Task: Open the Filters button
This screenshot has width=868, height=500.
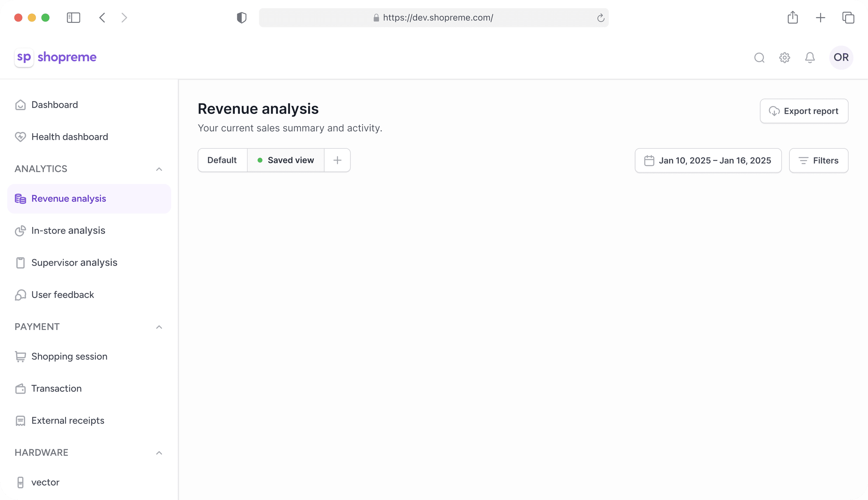Action: click(x=819, y=160)
